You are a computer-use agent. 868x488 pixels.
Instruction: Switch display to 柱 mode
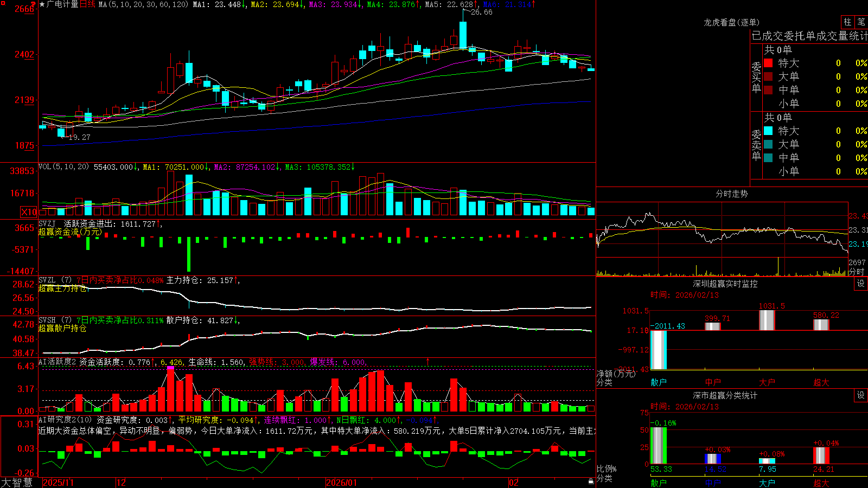(x=847, y=22)
